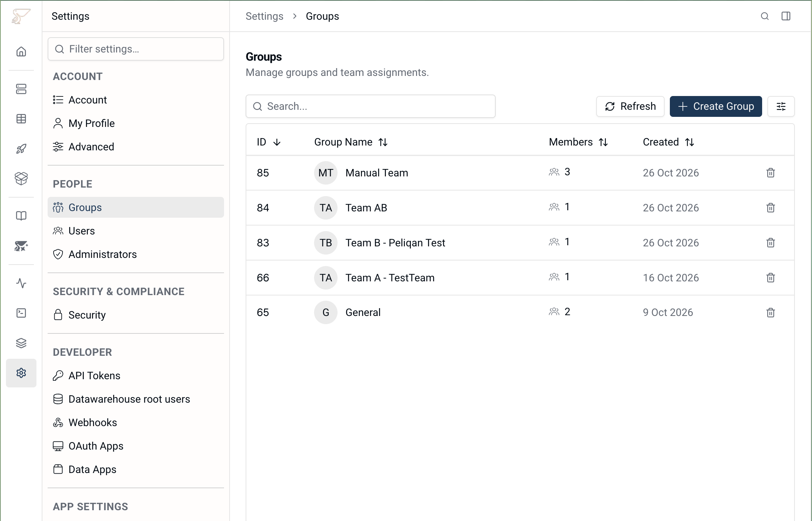Open Webhooks settings
This screenshot has height=521, width=812.
136,422
